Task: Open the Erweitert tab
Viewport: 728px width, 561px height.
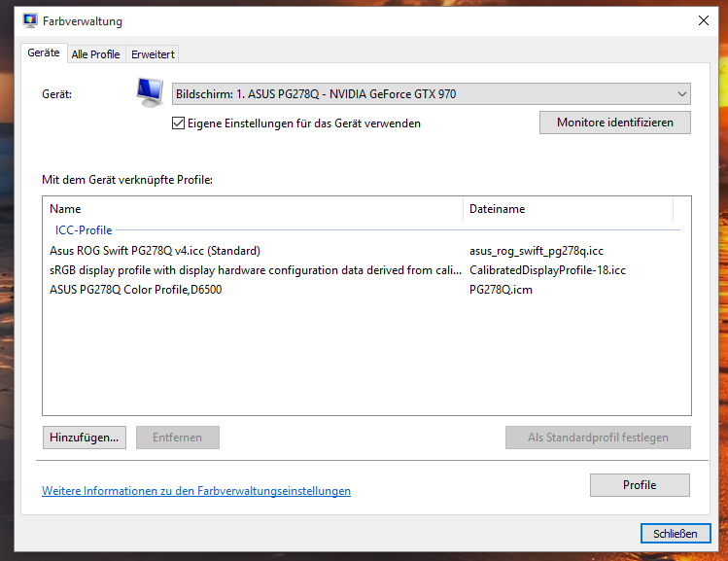Action: pyautogui.click(x=153, y=54)
